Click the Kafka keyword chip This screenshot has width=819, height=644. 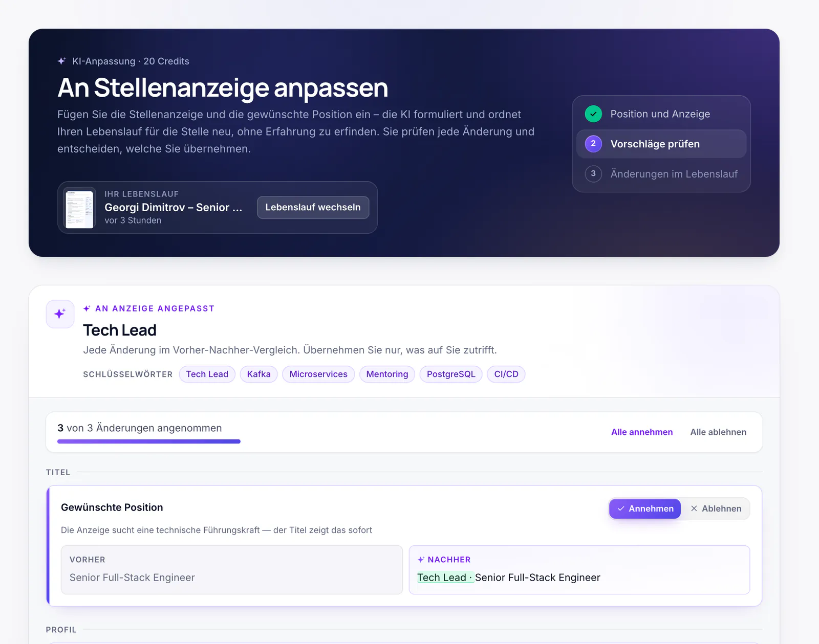pos(259,374)
